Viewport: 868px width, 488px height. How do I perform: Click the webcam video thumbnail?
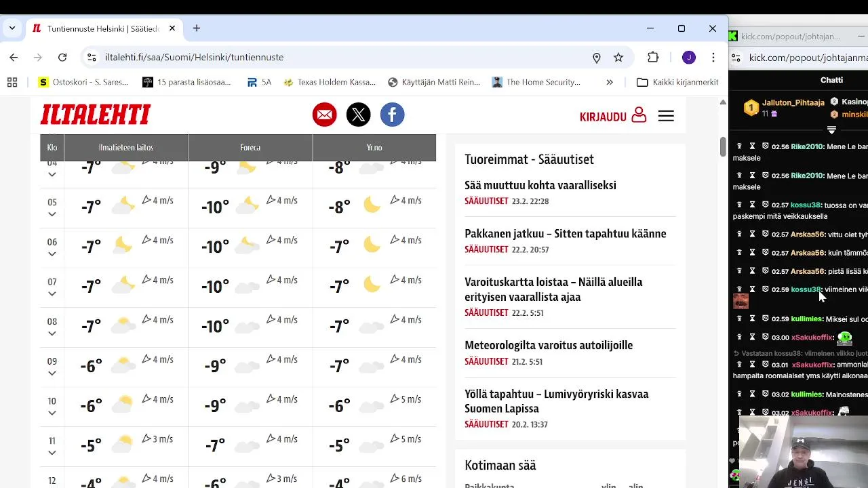pos(803,451)
